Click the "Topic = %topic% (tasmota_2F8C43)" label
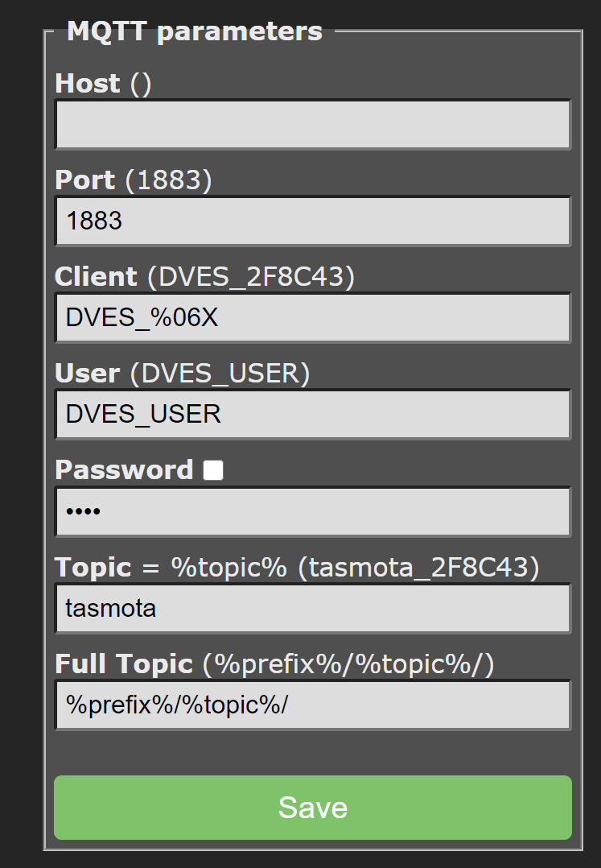Image resolution: width=601 pixels, height=868 pixels. coord(297,567)
